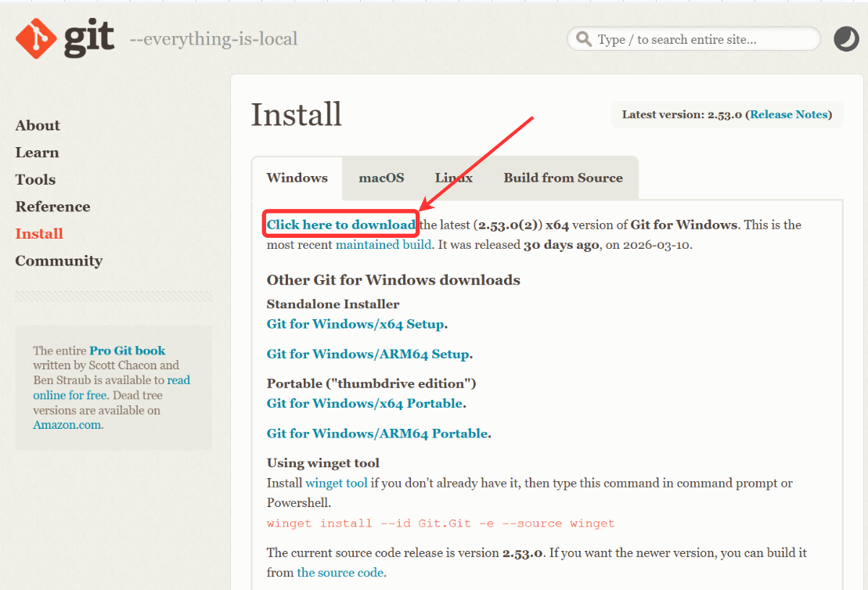Open the 'winget tool' link
The height and width of the screenshot is (590, 868).
pyautogui.click(x=337, y=483)
